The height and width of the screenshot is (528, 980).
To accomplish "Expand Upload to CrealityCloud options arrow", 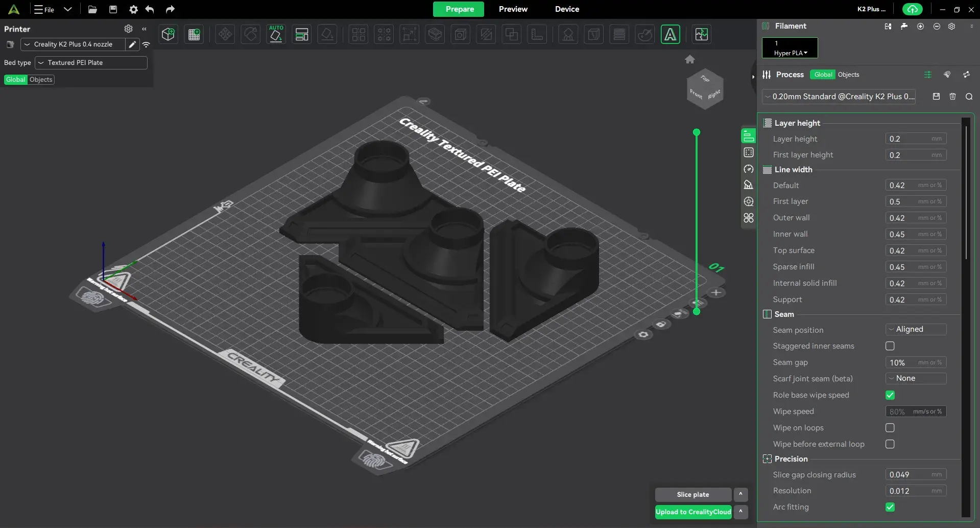I will [x=740, y=512].
